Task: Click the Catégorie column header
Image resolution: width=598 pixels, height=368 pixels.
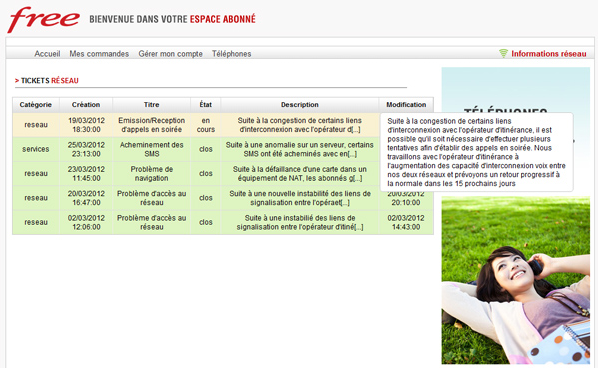Action: coord(36,104)
